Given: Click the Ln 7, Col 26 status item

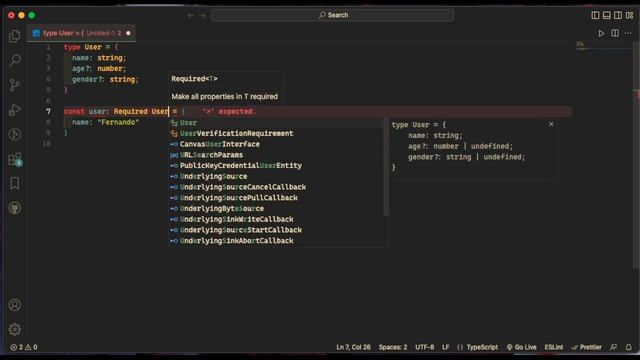Looking at the screenshot, I should [x=353, y=347].
